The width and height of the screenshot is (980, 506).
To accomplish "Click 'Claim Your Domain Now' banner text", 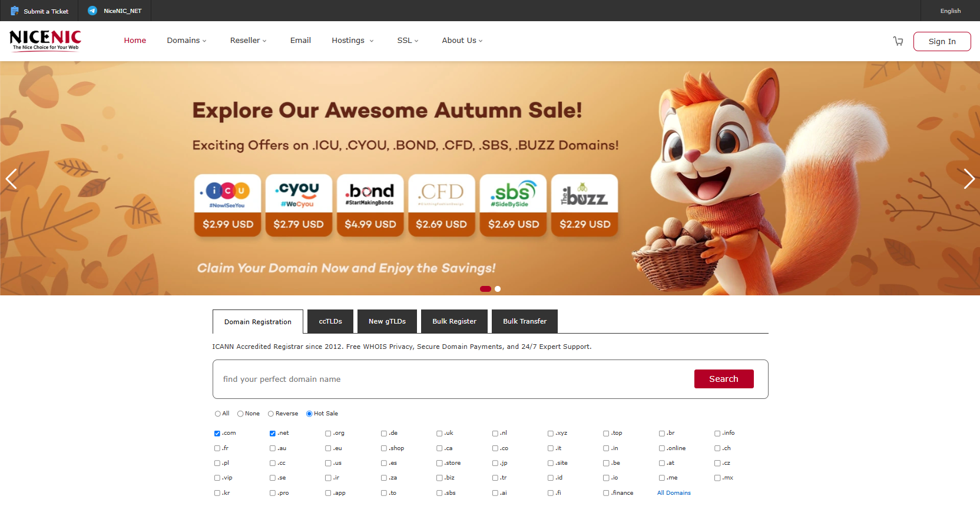I will [x=346, y=268].
